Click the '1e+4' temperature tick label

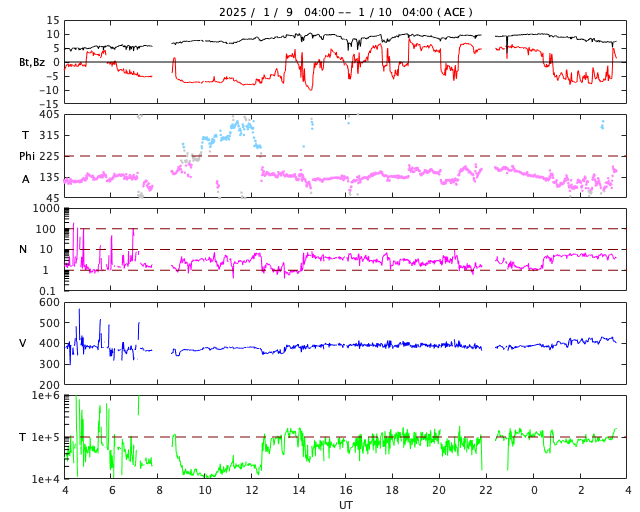click(x=46, y=479)
